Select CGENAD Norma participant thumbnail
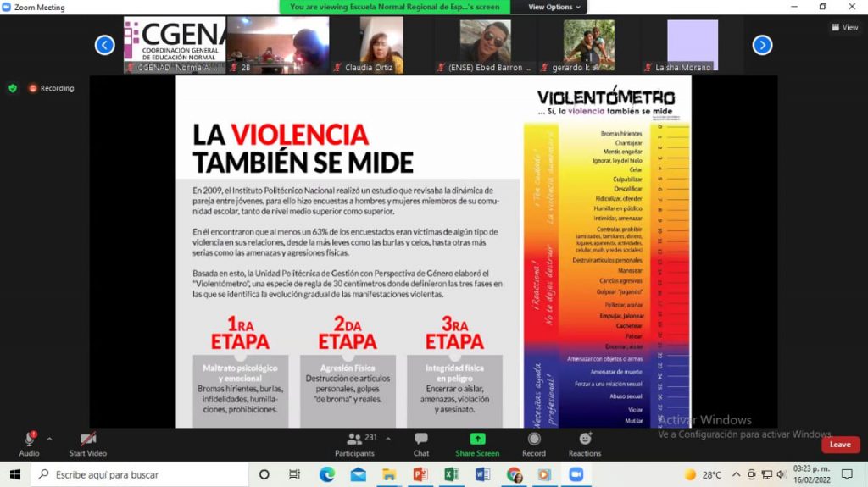 pos(175,45)
